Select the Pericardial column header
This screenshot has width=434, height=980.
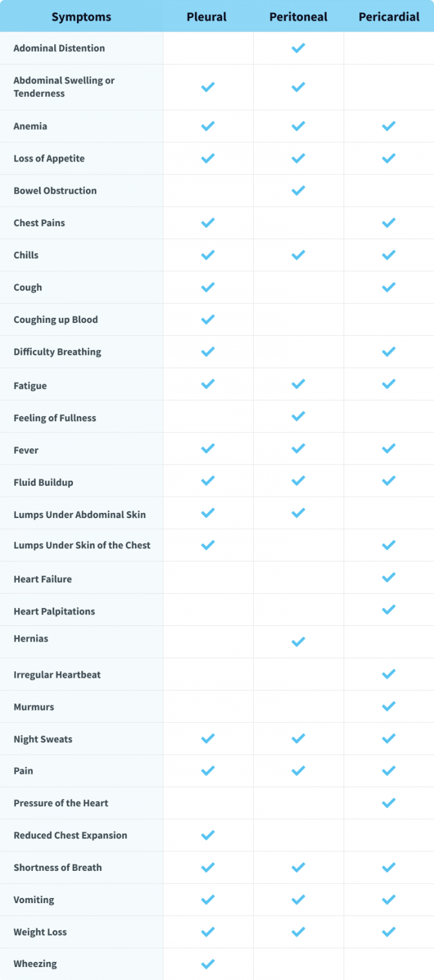pos(389,17)
